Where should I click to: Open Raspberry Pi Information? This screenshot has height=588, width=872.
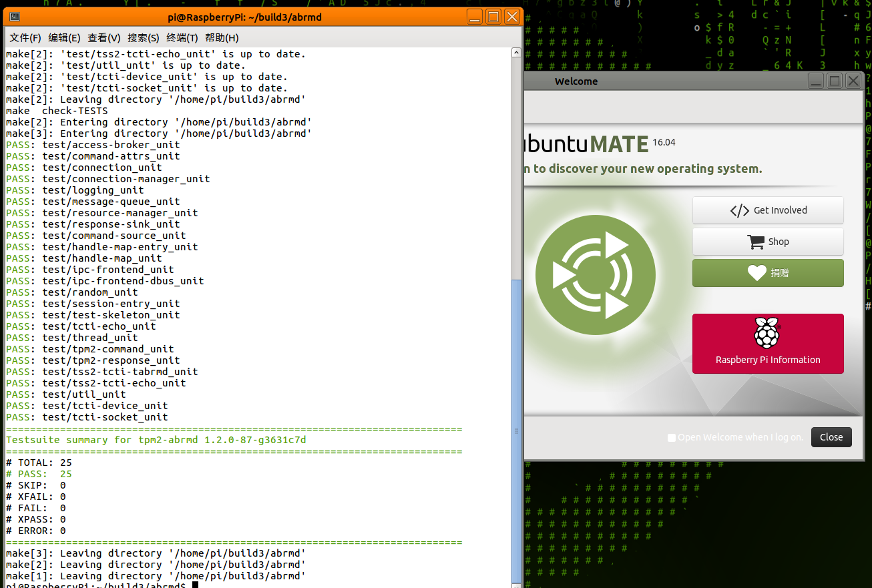tap(767, 344)
